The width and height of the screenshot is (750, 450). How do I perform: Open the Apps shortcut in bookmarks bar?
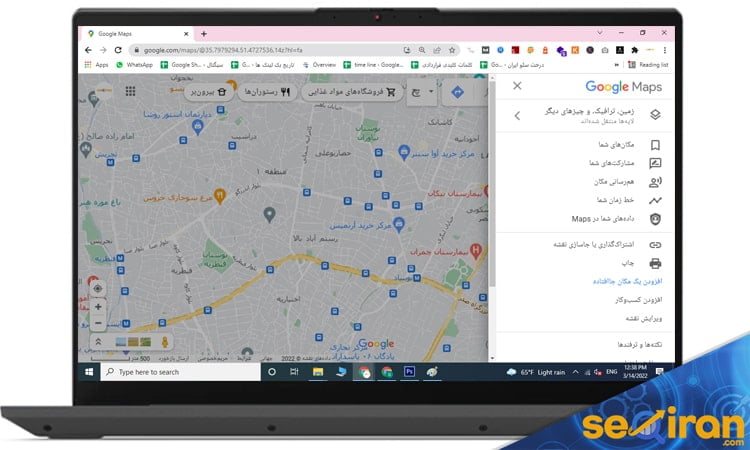click(x=96, y=65)
